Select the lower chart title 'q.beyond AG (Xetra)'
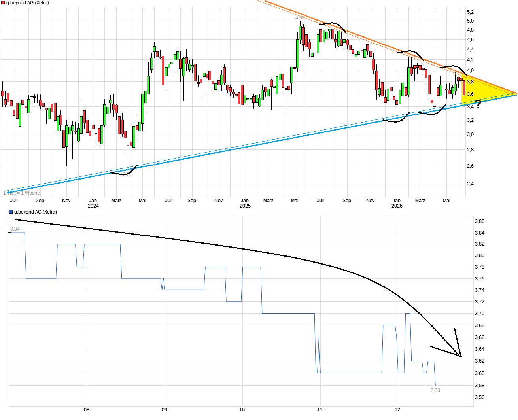This screenshot has width=518, height=420. pos(36,212)
